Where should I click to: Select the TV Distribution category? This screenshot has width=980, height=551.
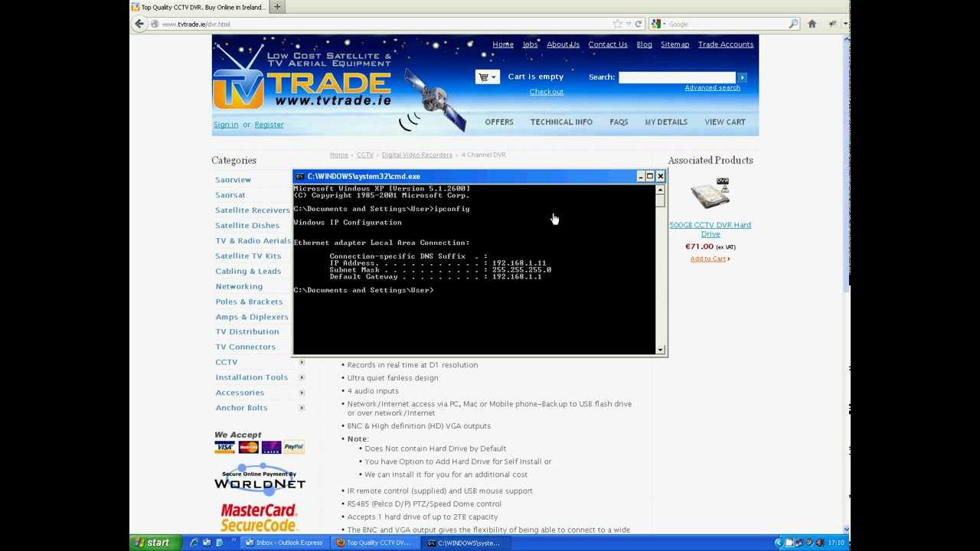point(247,331)
